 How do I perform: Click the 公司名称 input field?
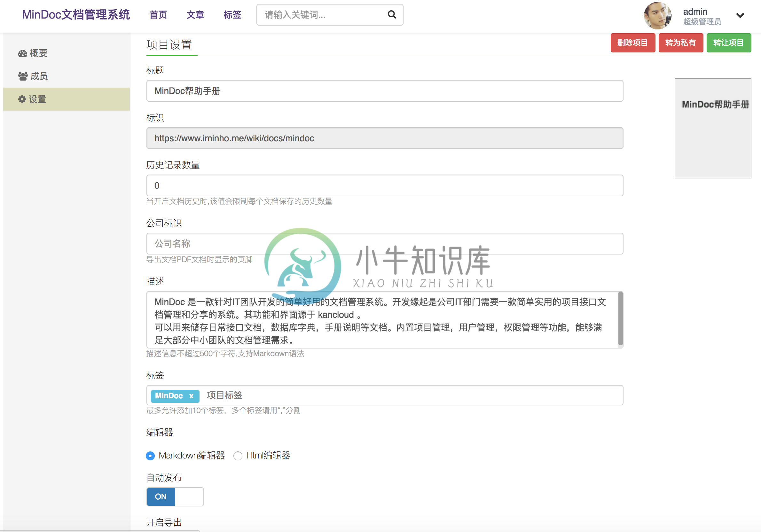tap(384, 244)
